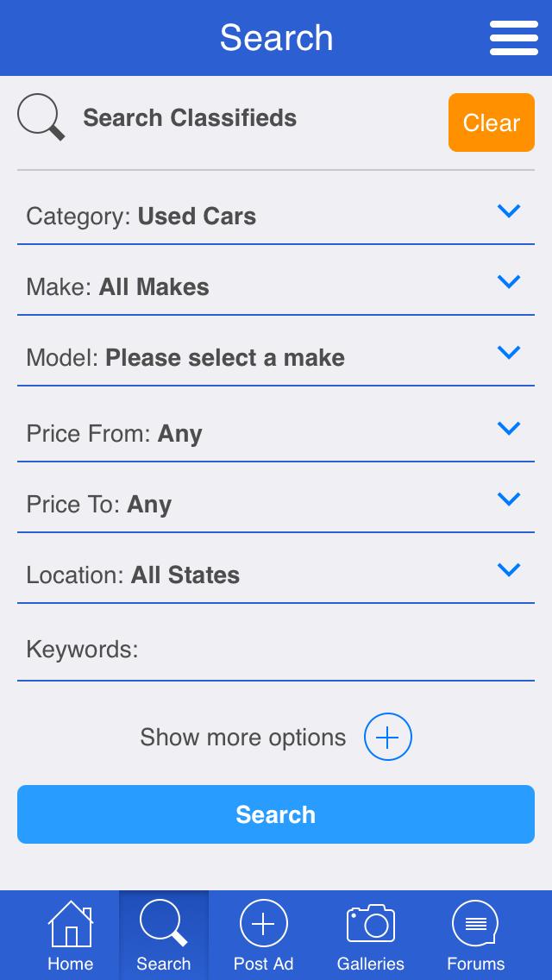Expand the Category dropdown
This screenshot has height=980, width=552.
click(x=509, y=211)
